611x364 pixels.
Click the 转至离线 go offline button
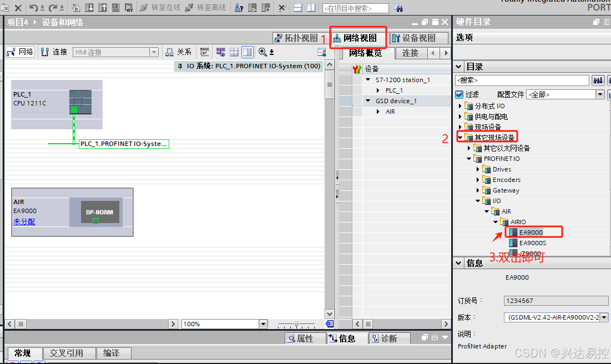click(x=206, y=7)
